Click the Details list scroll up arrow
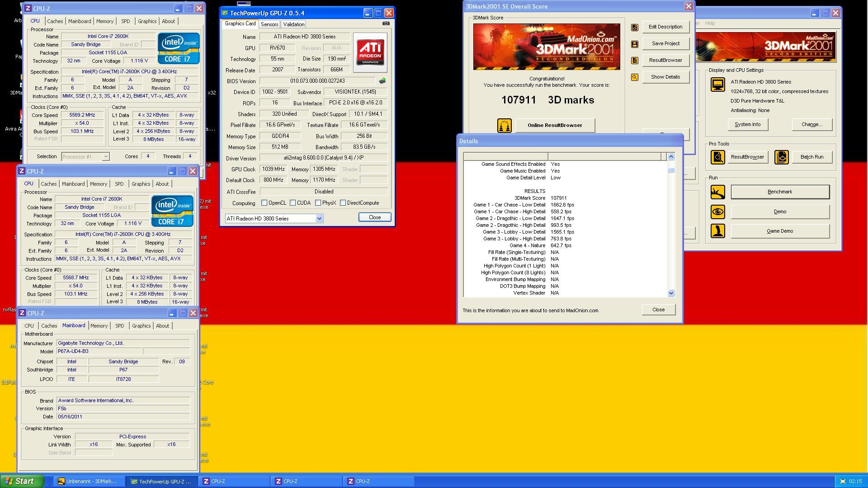Image resolution: width=868 pixels, height=488 pixels. click(x=671, y=157)
